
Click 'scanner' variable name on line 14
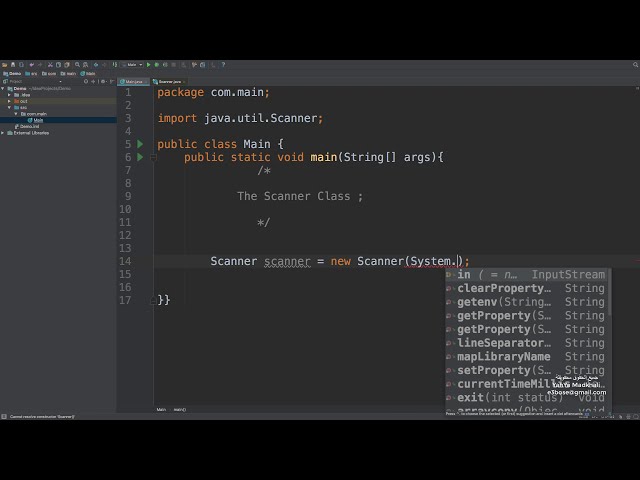(x=287, y=261)
